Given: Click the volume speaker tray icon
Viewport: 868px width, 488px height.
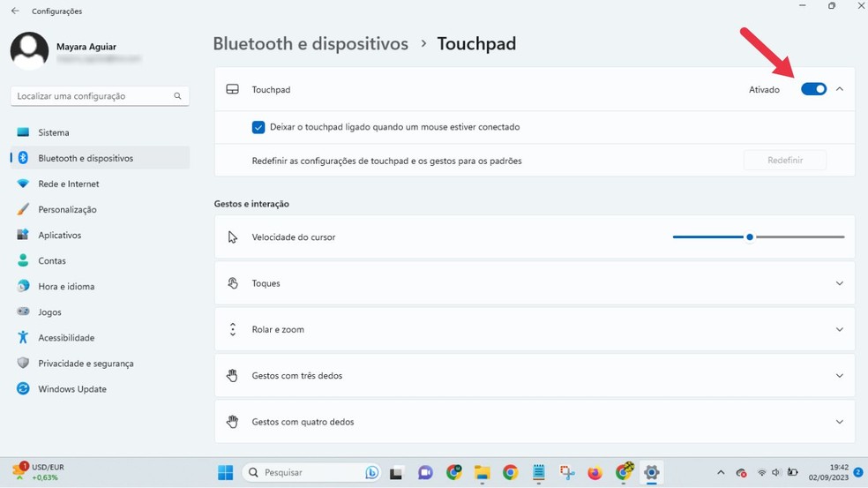Looking at the screenshot, I should pos(776,472).
